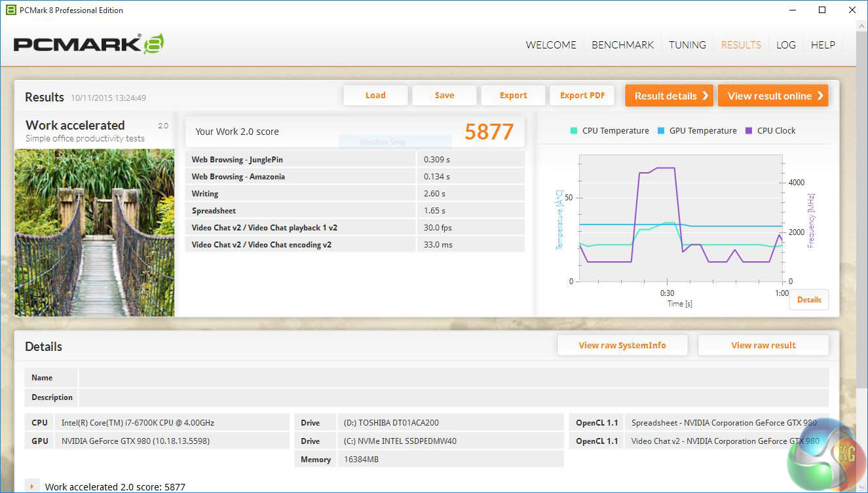Click View result online
The width and height of the screenshot is (868, 493).
point(773,96)
